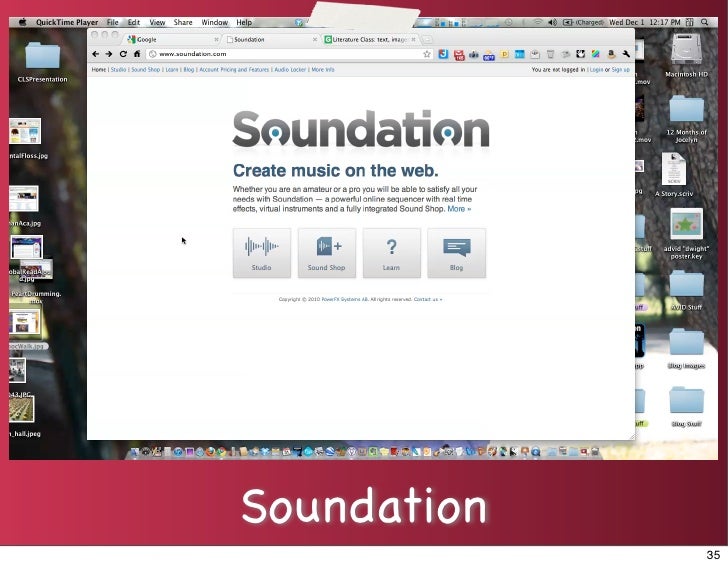728x566 pixels.
Task: Select AVID Stuff folder on desktop
Action: pyautogui.click(x=686, y=291)
